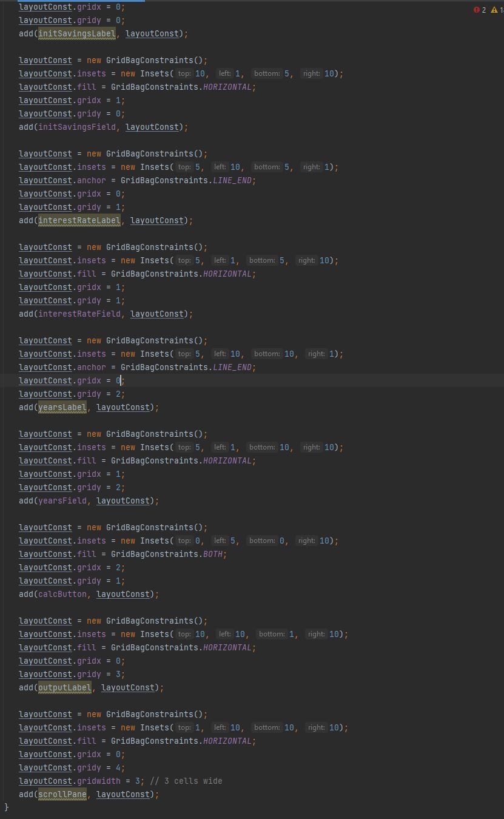This screenshot has height=819, width=504.
Task: Click the yellow warning count indicator
Action: pos(496,10)
